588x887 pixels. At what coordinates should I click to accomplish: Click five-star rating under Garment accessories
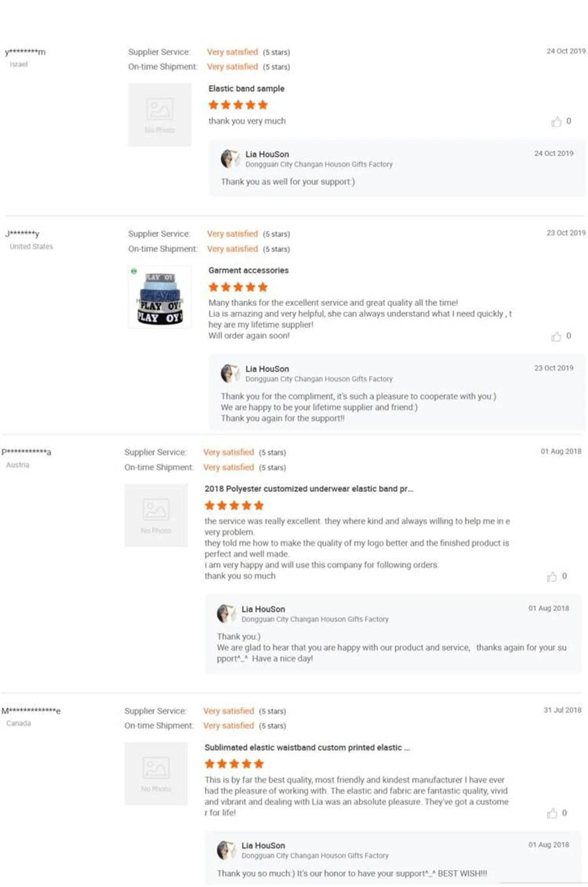click(x=238, y=287)
